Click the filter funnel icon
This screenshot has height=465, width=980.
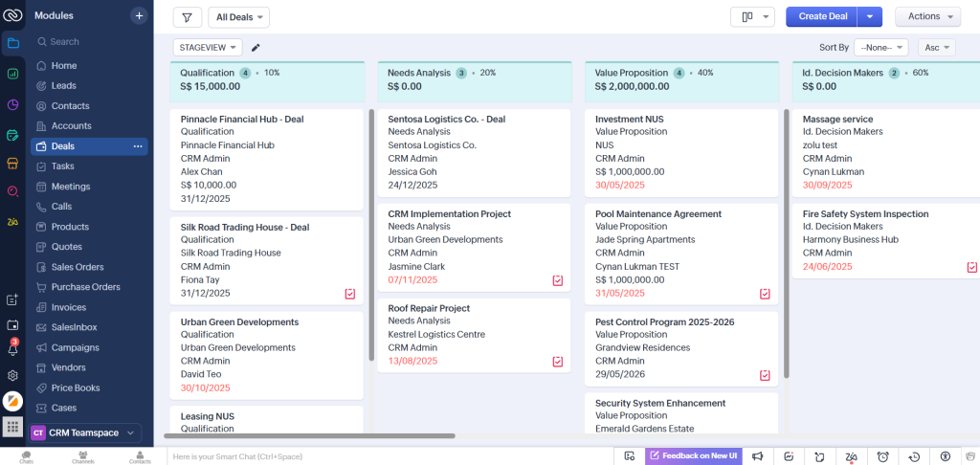187,17
